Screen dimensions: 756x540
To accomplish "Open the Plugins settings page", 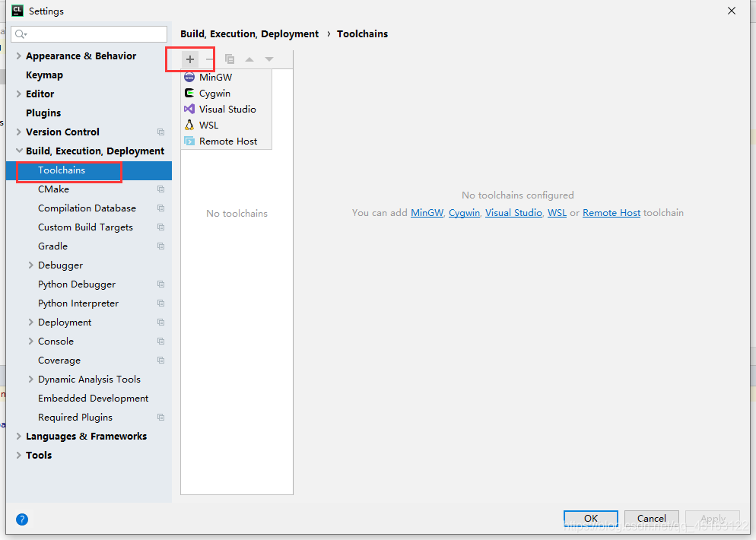I will tap(43, 113).
